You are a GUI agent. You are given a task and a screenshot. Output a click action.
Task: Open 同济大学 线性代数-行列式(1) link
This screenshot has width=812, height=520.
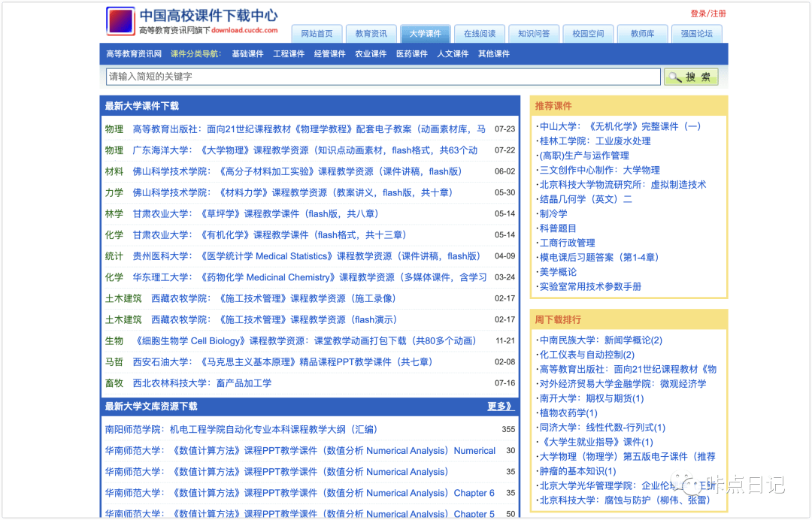602,428
